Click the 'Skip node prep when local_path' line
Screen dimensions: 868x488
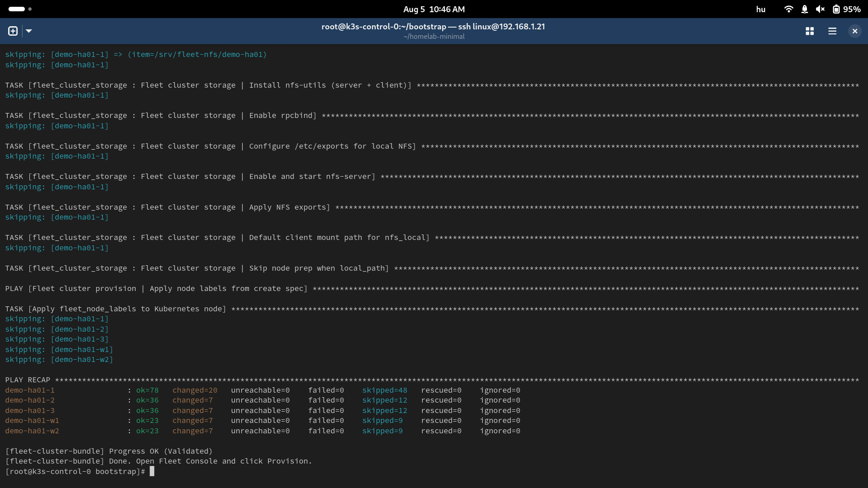432,268
